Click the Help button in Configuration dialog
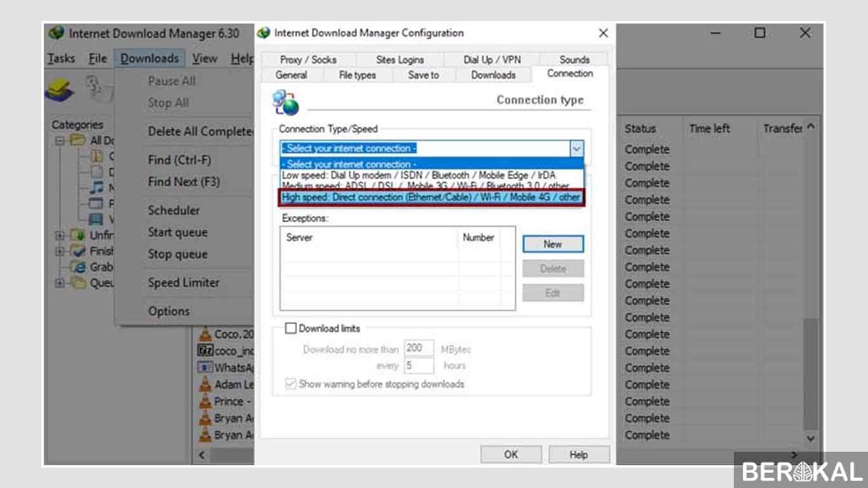Screen dimensions: 868x488 [579, 455]
